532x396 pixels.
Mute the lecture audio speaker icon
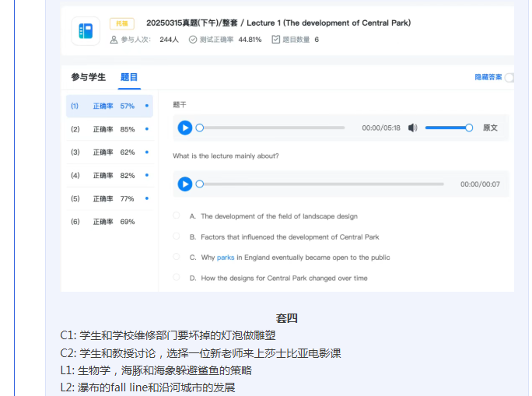pyautogui.click(x=412, y=128)
